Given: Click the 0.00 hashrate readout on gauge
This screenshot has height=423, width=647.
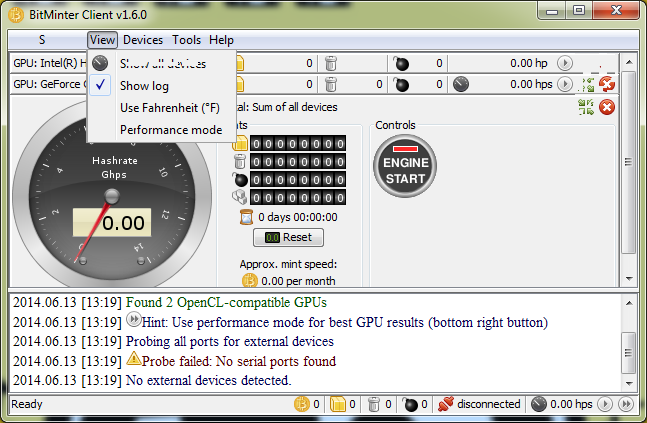Looking at the screenshot, I should tap(112, 222).
